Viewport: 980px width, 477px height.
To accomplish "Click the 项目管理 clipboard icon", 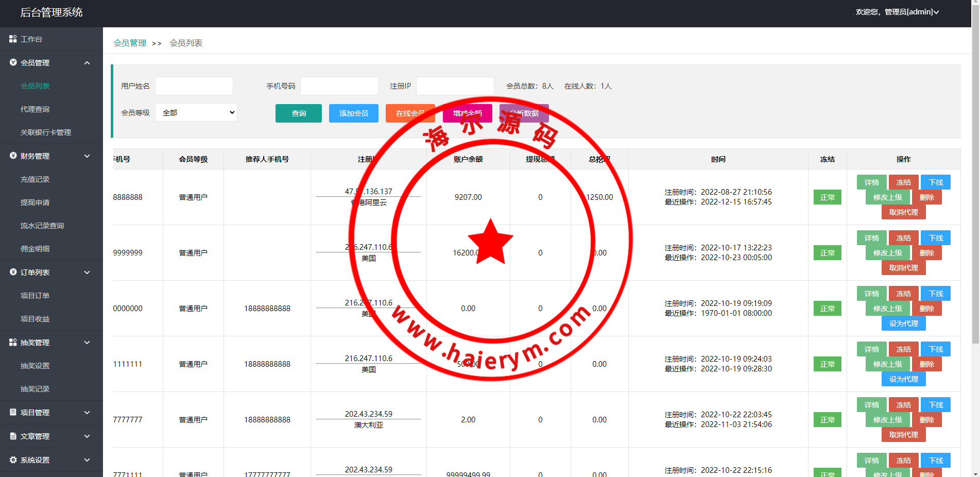I will [x=13, y=413].
